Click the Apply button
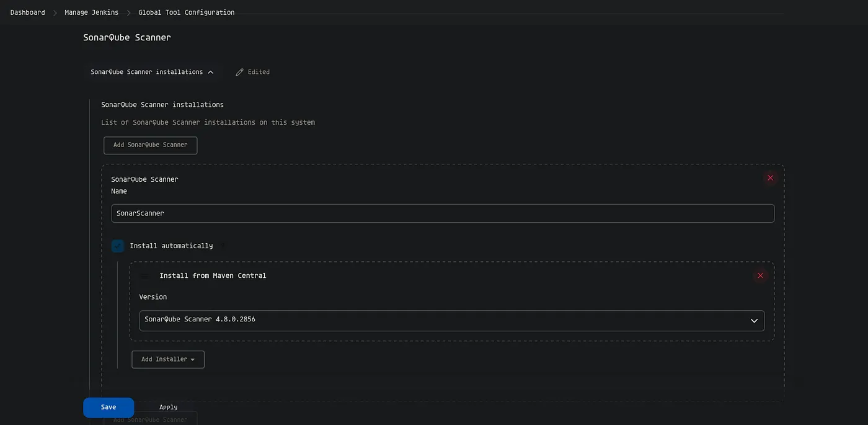The width and height of the screenshot is (868, 425). point(168,408)
